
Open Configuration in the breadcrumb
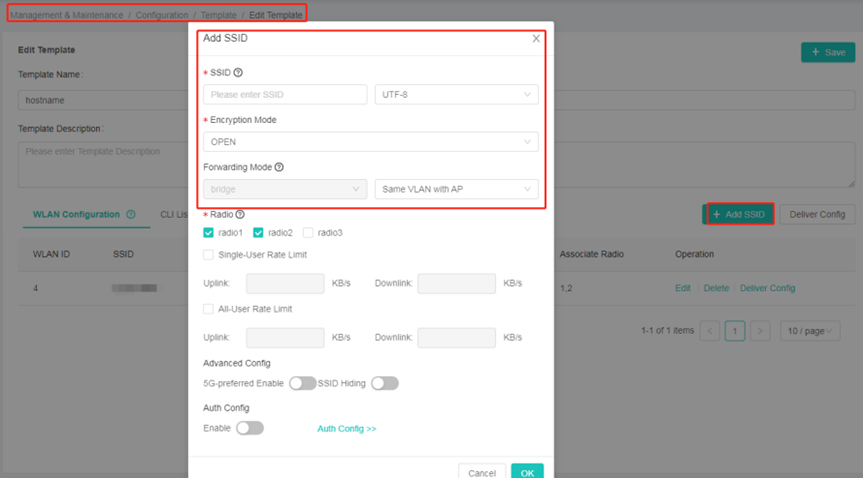[x=161, y=15]
